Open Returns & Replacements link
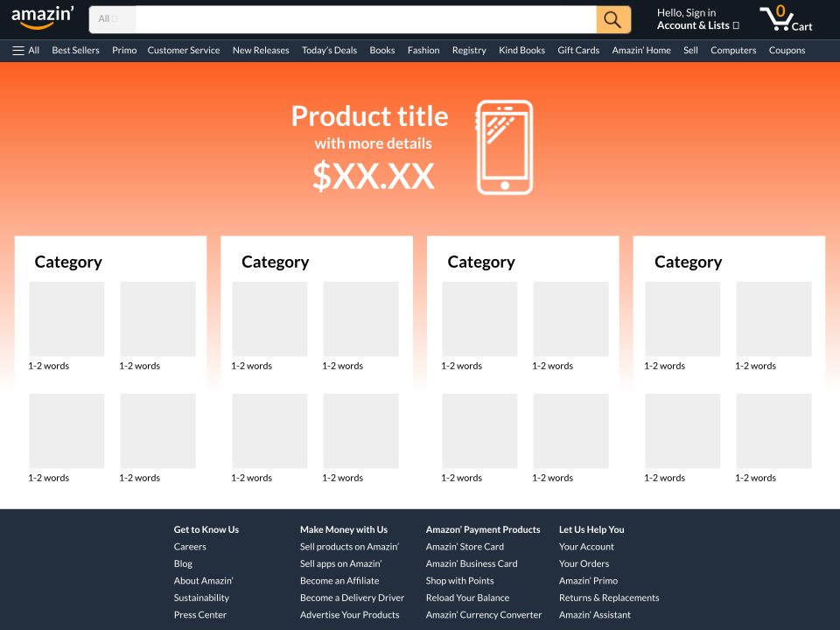This screenshot has width=840, height=630. (609, 598)
